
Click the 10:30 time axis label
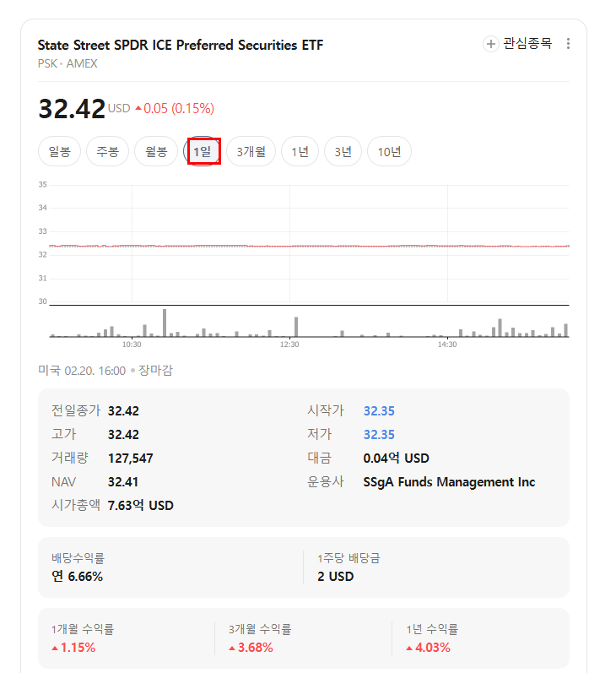[132, 345]
